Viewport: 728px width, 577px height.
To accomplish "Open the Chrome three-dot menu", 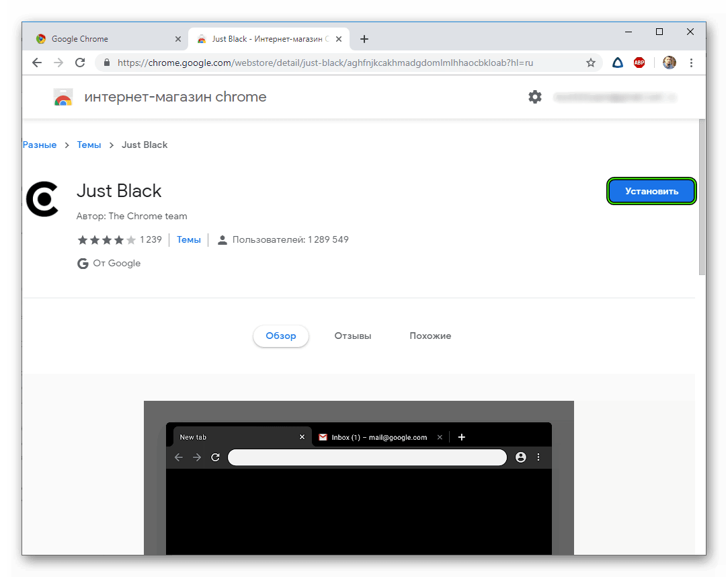I will click(691, 63).
